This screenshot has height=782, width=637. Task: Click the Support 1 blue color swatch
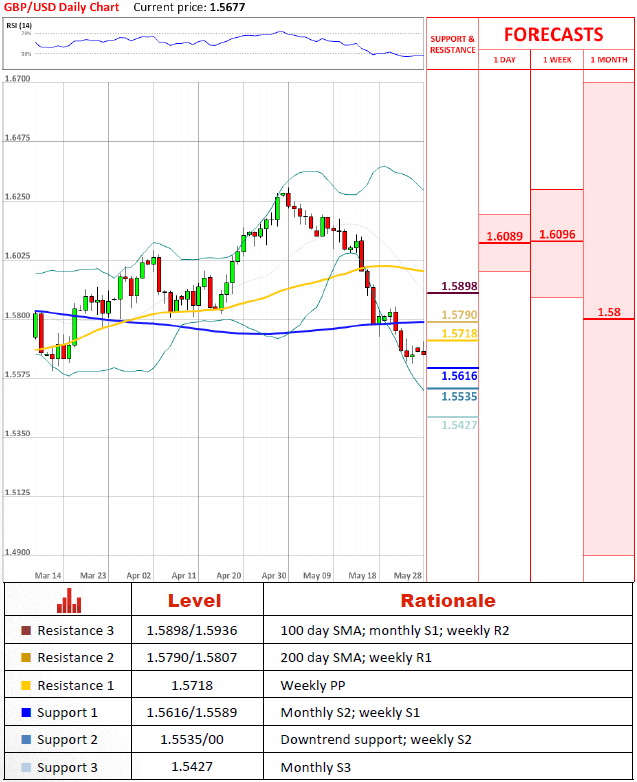coord(26,712)
